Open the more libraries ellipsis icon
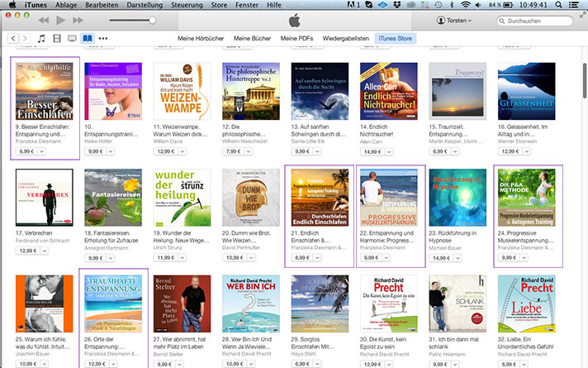The height and width of the screenshot is (368, 588). [102, 39]
